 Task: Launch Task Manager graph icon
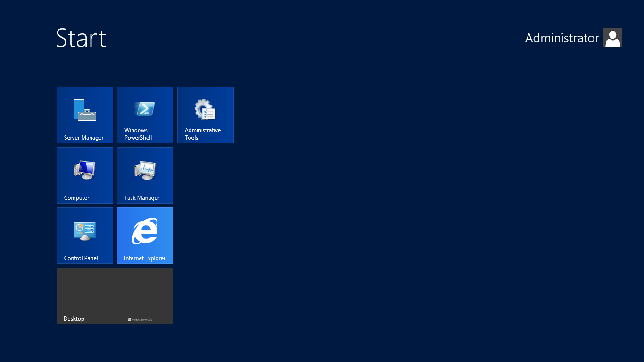tap(145, 170)
